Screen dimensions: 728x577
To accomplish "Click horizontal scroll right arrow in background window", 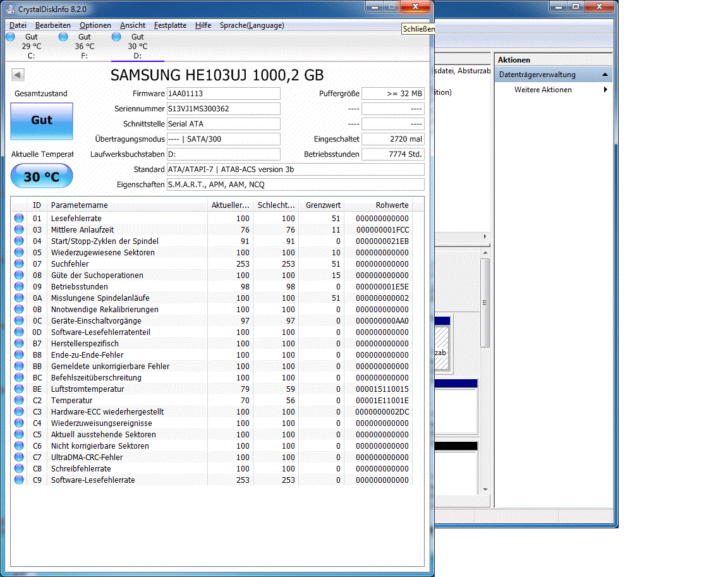I will 485,237.
